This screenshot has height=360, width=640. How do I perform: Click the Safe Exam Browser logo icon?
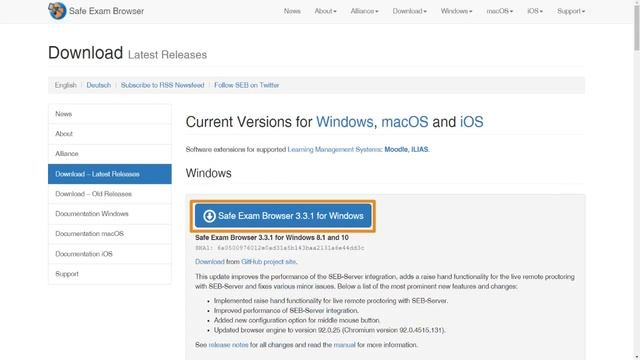click(57, 11)
